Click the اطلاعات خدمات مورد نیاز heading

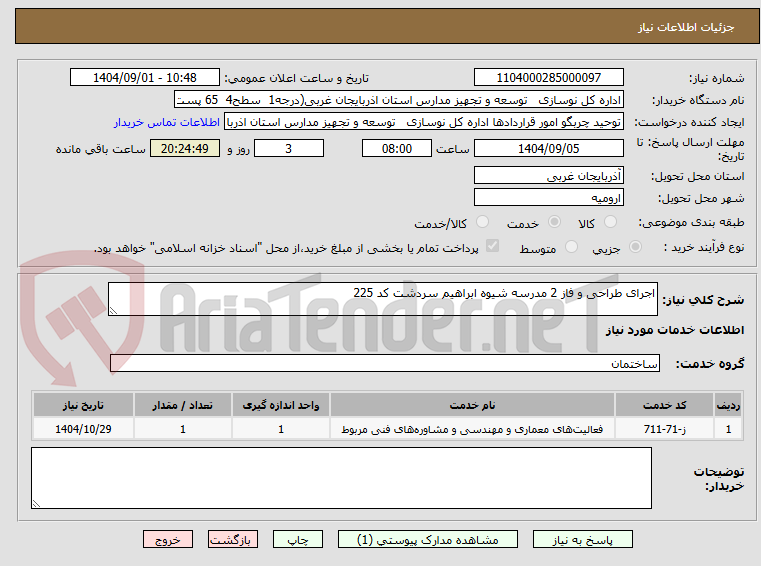click(x=675, y=330)
